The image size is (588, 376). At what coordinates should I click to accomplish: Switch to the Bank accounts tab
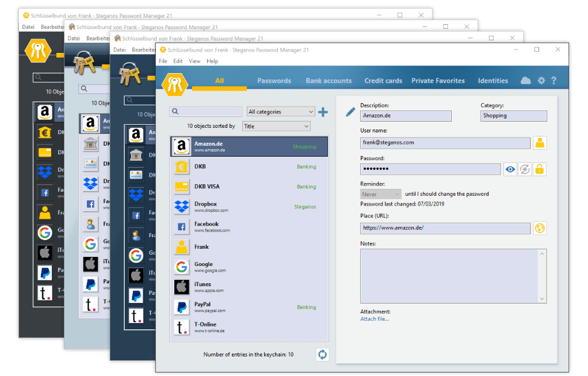tap(329, 81)
